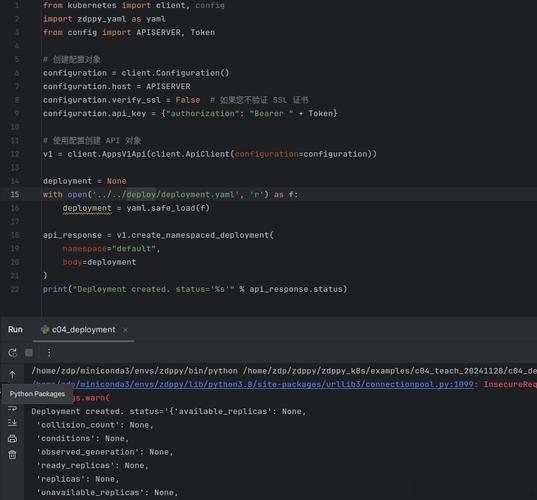This screenshot has height=500, width=537.
Task: Click the python interpreter path in console
Action: (134, 371)
